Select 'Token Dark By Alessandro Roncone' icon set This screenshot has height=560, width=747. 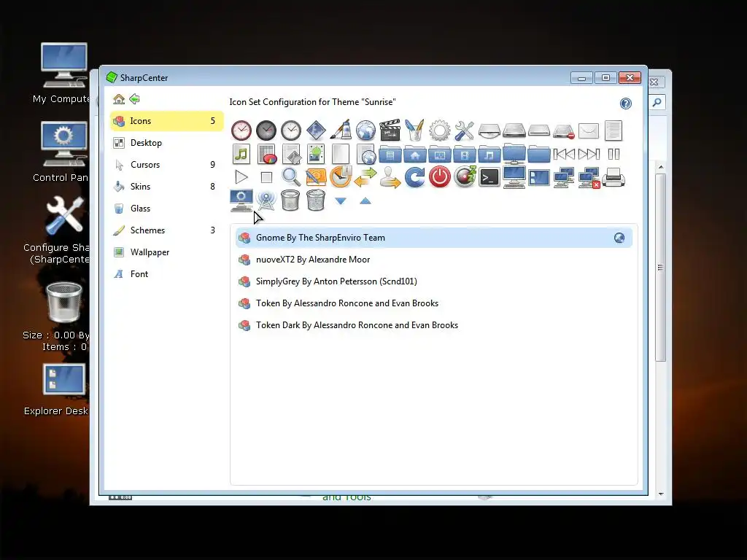pyautogui.click(x=433, y=325)
